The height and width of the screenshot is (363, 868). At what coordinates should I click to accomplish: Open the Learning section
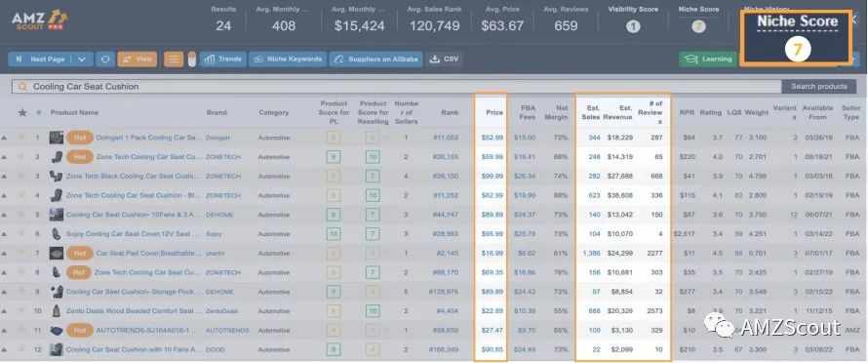coord(708,60)
